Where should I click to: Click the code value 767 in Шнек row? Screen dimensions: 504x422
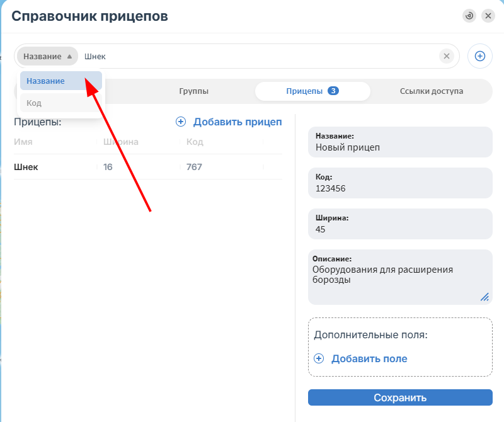click(x=194, y=167)
